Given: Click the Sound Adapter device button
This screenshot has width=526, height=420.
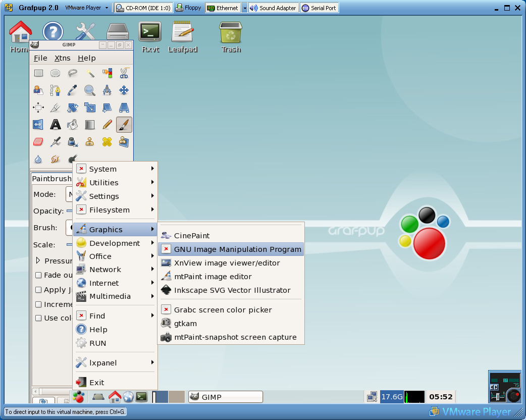Looking at the screenshot, I should (x=274, y=8).
